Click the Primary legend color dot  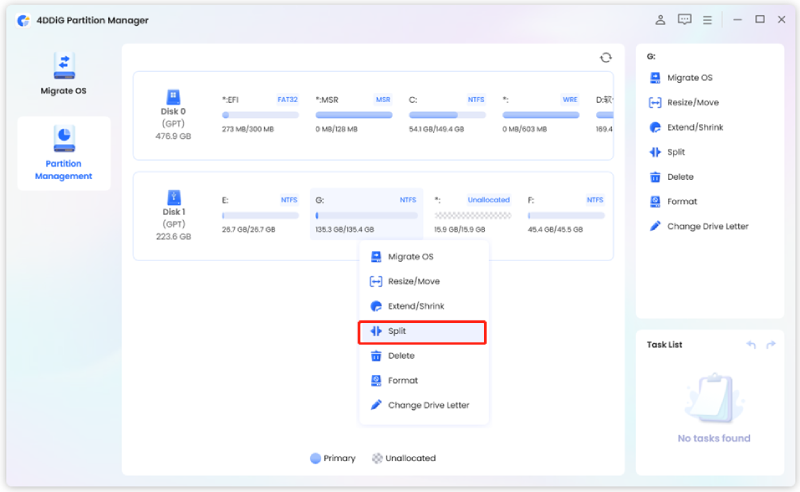click(x=315, y=458)
